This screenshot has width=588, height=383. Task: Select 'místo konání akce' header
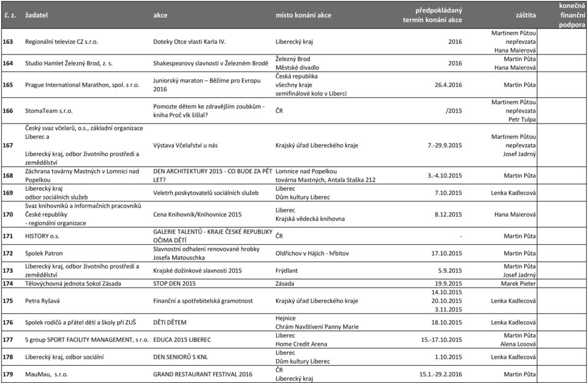point(303,15)
